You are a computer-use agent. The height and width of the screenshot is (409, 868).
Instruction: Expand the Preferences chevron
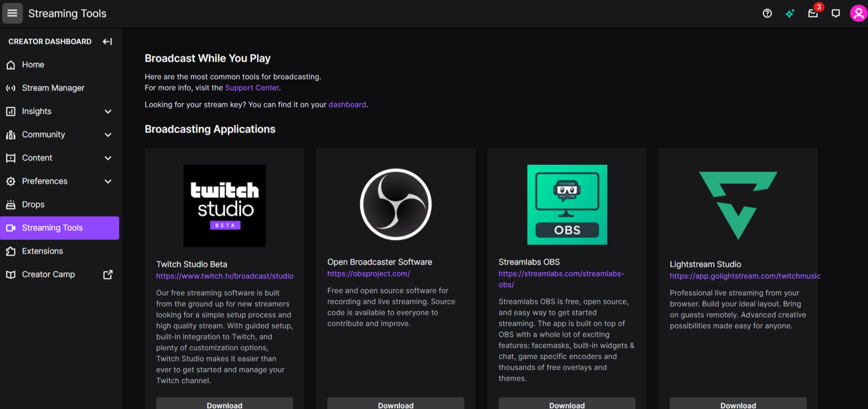[108, 181]
